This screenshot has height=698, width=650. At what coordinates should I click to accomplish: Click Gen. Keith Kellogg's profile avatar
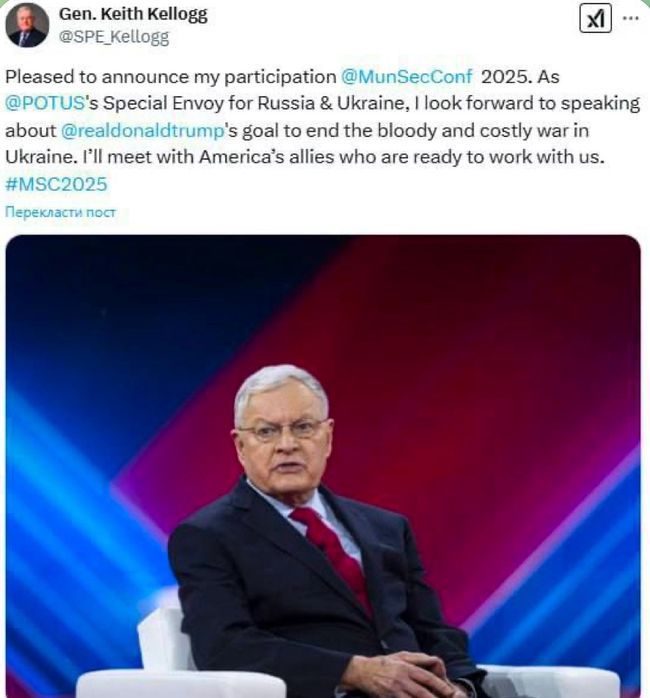click(x=26, y=25)
